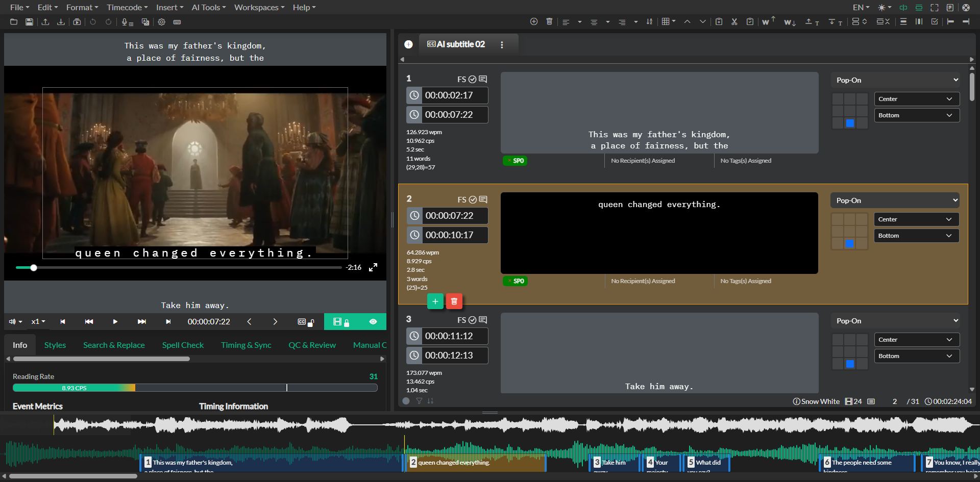This screenshot has height=482, width=980.
Task: Click the green add event plus button
Action: tap(435, 301)
